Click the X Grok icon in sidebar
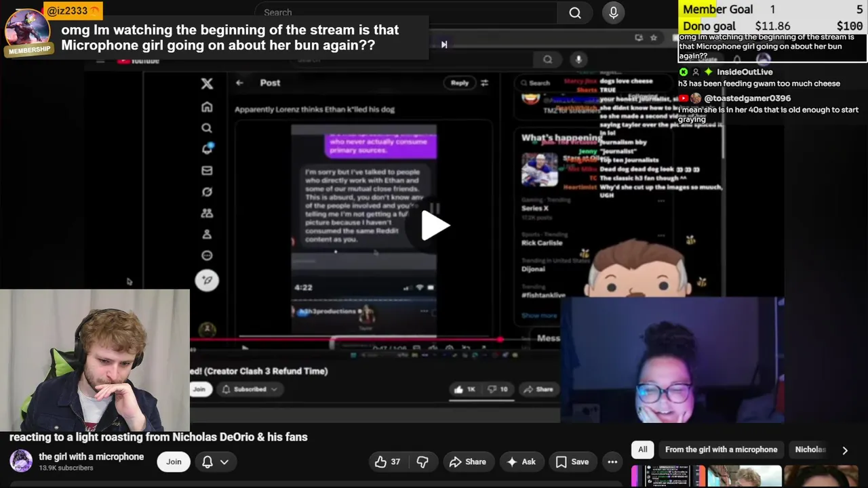Viewport: 868px width, 488px height. click(207, 192)
